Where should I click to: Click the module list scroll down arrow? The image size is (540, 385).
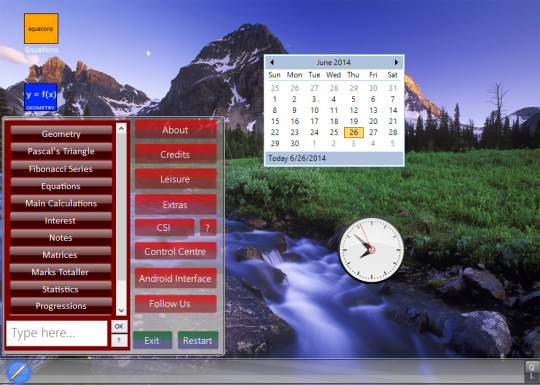121,310
